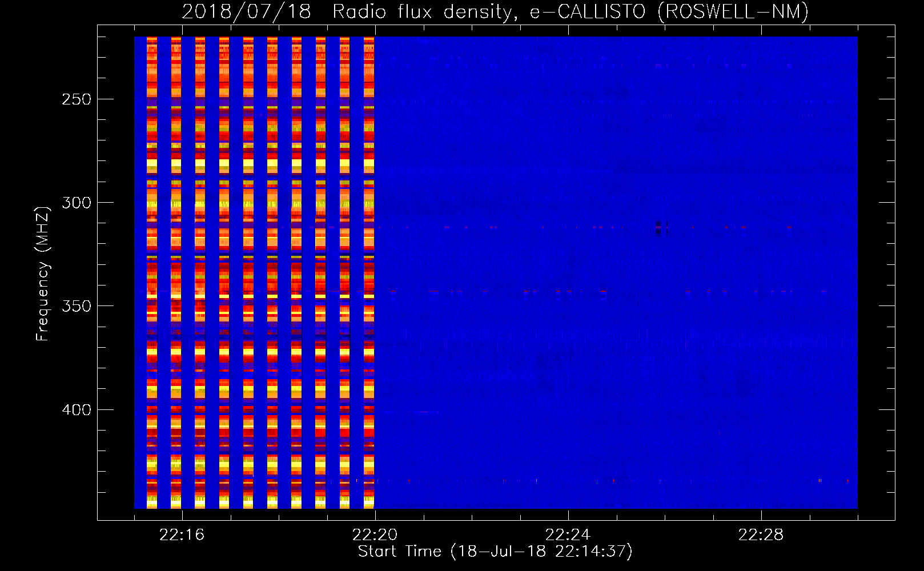Click the 22:28 time axis label
Viewport: 924px width, 571px height.
[761, 534]
